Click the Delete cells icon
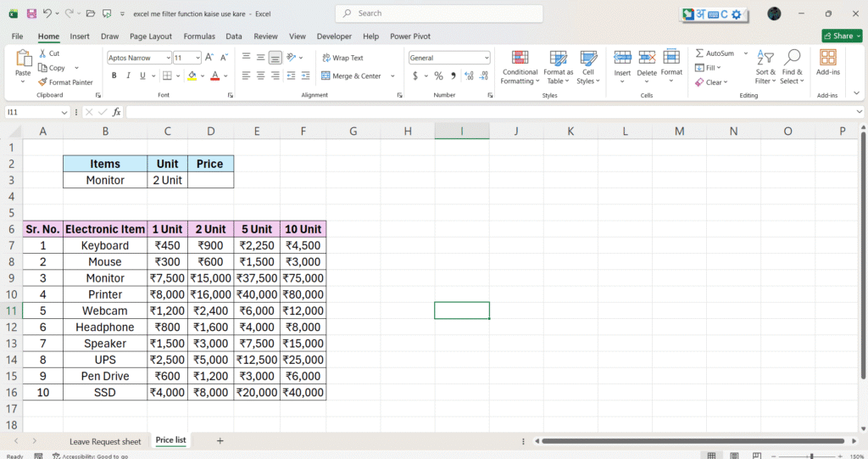This screenshot has width=868, height=459. click(647, 57)
